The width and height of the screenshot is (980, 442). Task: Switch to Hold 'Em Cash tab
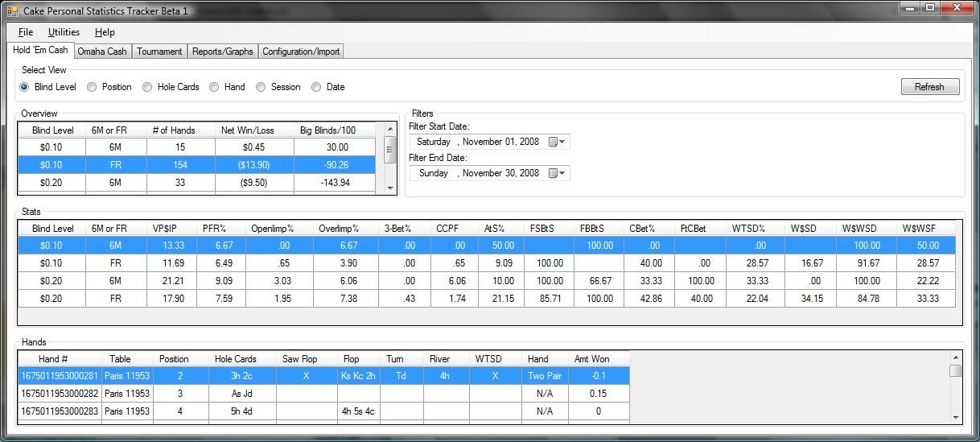40,50
